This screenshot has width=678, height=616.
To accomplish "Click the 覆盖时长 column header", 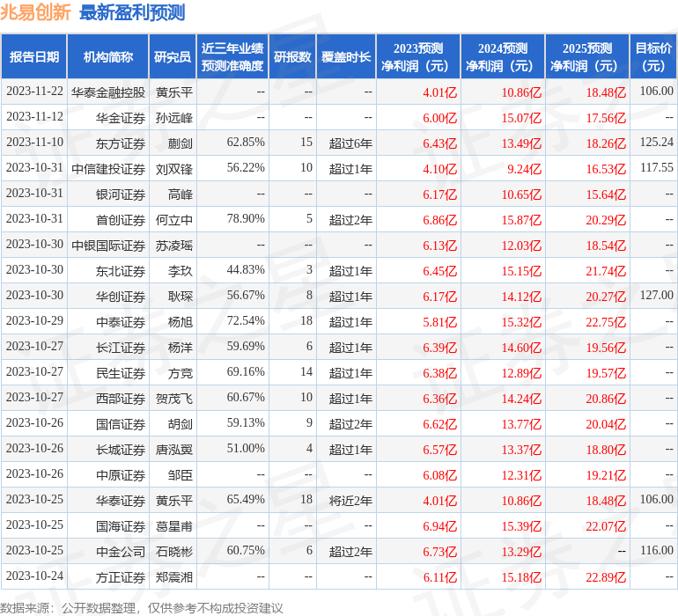I will click(x=346, y=56).
